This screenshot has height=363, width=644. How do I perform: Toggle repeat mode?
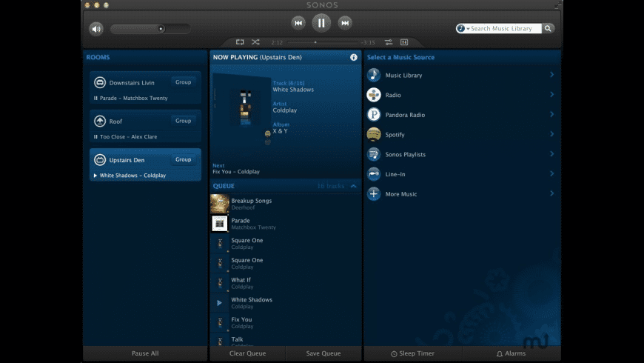click(x=240, y=42)
